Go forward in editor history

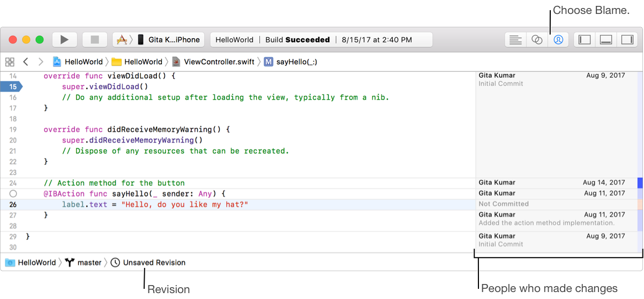click(x=41, y=62)
